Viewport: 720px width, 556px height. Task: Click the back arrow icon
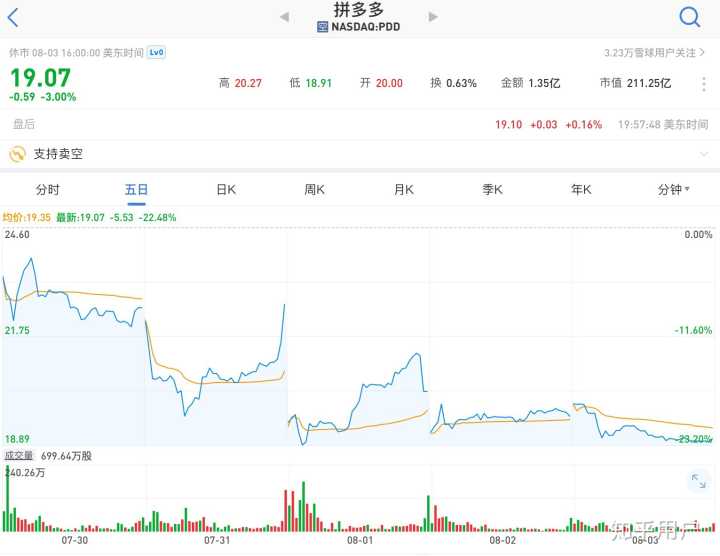click(x=13, y=17)
